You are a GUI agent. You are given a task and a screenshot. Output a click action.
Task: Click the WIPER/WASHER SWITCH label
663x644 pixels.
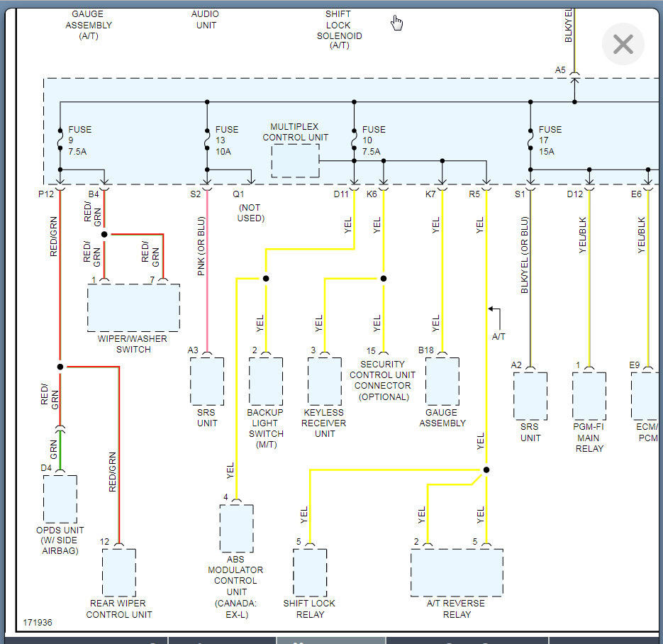click(x=133, y=344)
